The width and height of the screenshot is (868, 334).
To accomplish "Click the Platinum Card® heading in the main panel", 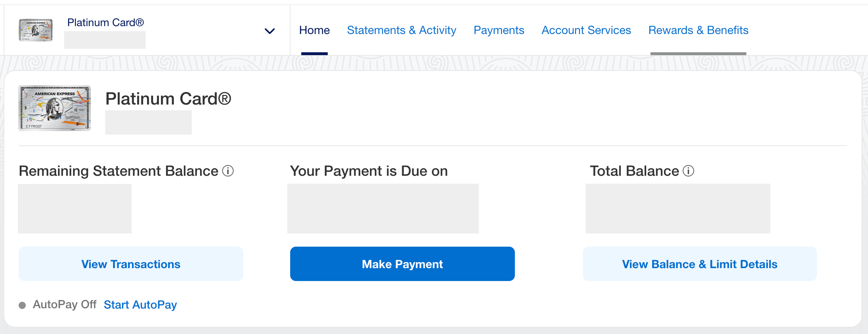I will pyautogui.click(x=168, y=99).
